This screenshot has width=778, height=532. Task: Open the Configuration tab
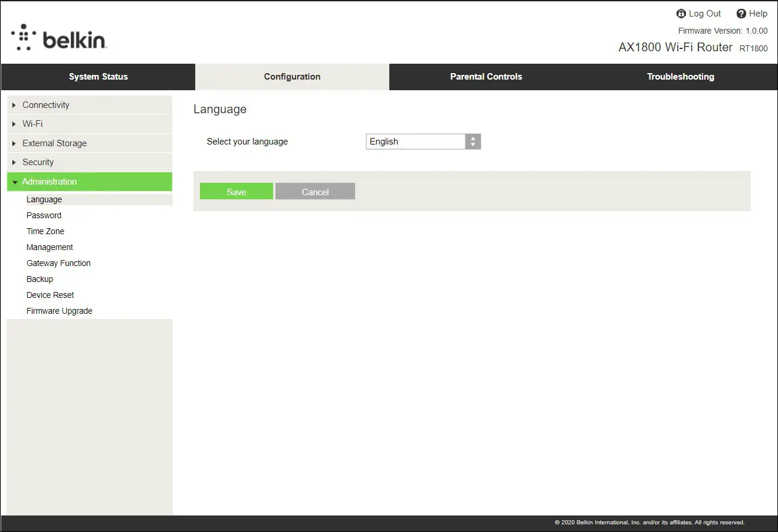(x=292, y=77)
